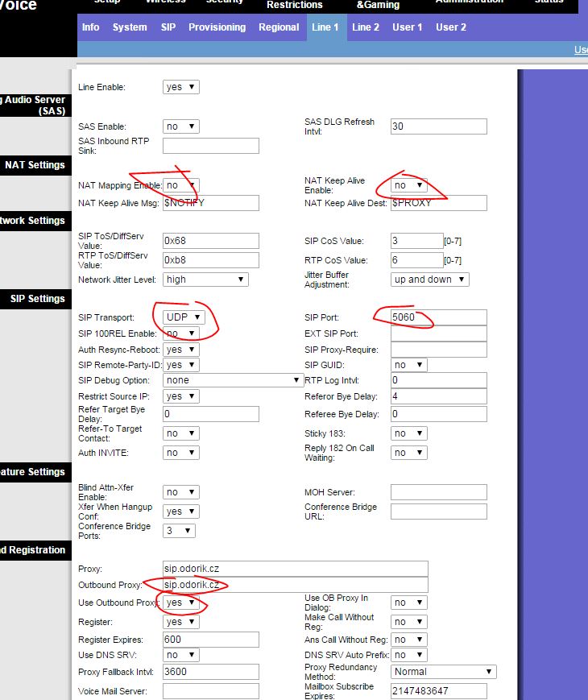Open the SIP Transport dropdown
The height and width of the screenshot is (700, 588).
coord(184,317)
